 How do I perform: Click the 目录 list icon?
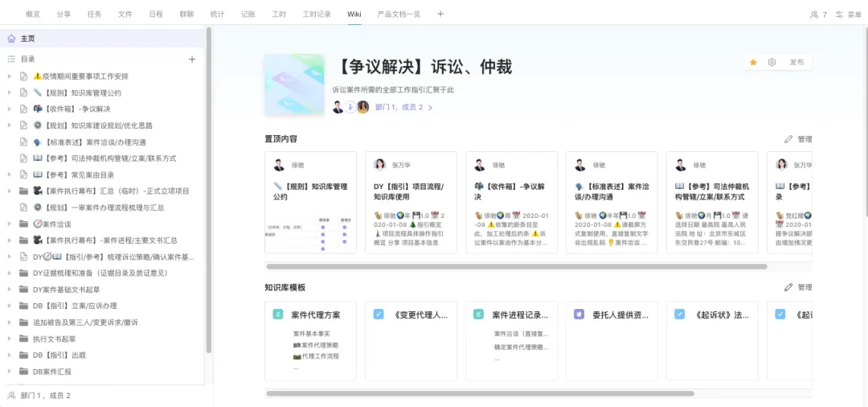tap(11, 59)
